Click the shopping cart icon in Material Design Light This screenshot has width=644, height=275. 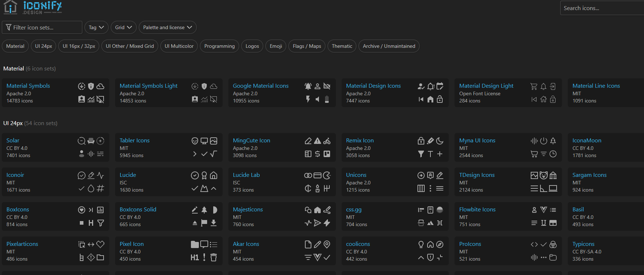[x=534, y=86]
